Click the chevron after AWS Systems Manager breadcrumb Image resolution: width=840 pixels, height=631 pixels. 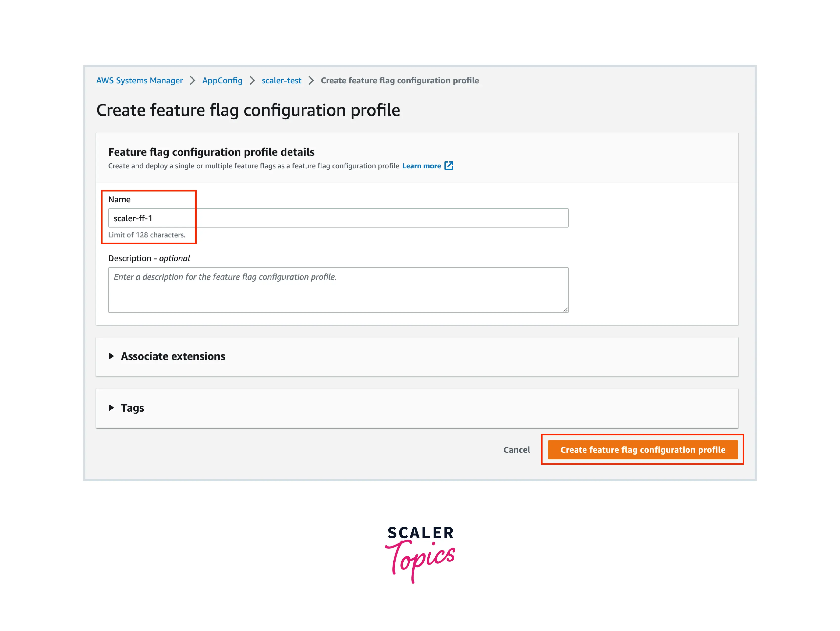192,81
